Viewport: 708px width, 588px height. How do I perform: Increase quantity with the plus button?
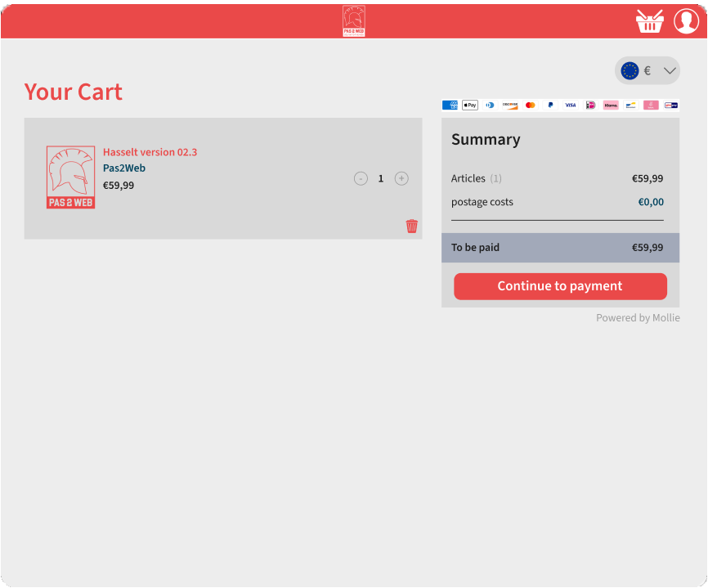pyautogui.click(x=401, y=178)
